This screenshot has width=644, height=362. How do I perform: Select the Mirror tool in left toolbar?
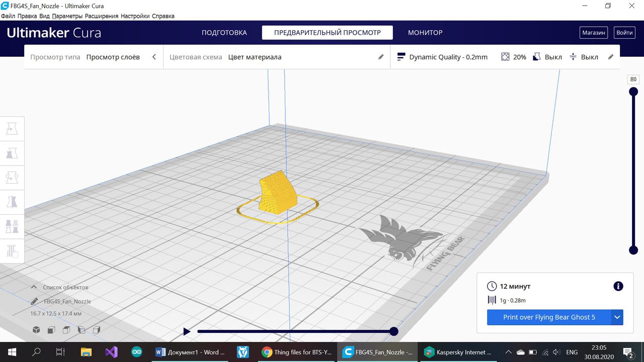[12, 202]
